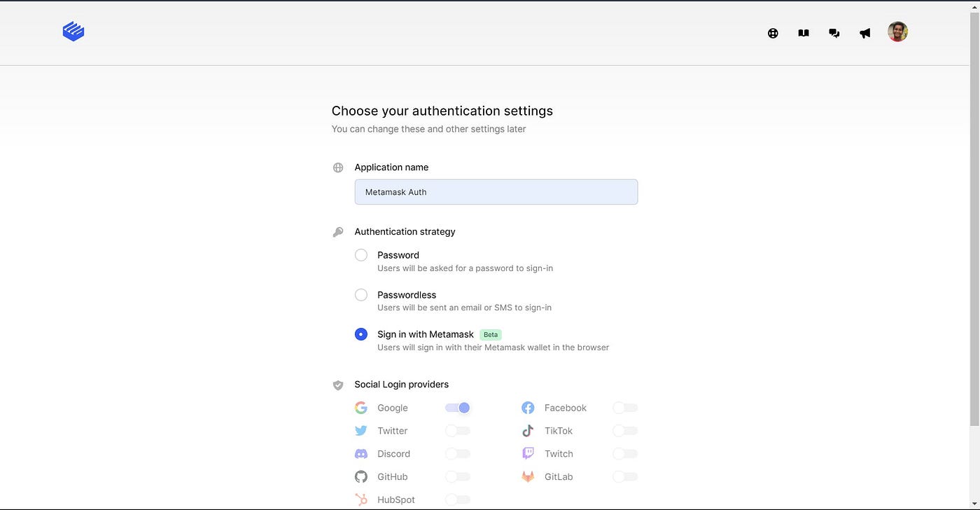The image size is (980, 510).
Task: Open the documentation book icon
Action: pos(804,33)
